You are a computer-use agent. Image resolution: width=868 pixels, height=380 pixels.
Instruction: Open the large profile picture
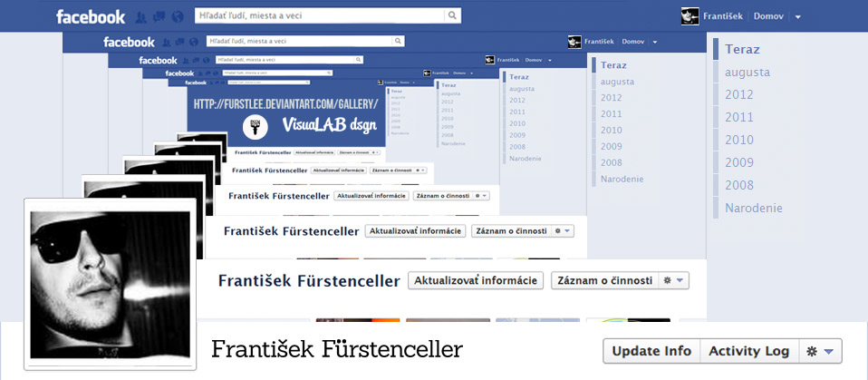[111, 285]
